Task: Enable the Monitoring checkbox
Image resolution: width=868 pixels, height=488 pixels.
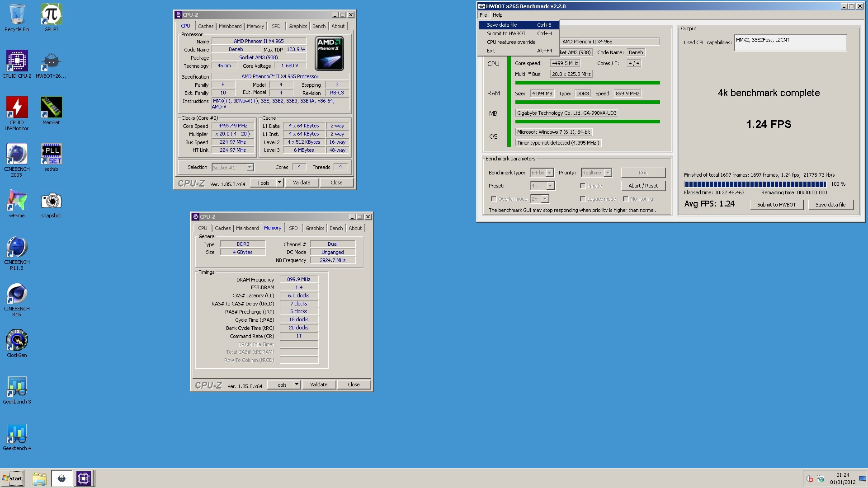Action: (626, 199)
